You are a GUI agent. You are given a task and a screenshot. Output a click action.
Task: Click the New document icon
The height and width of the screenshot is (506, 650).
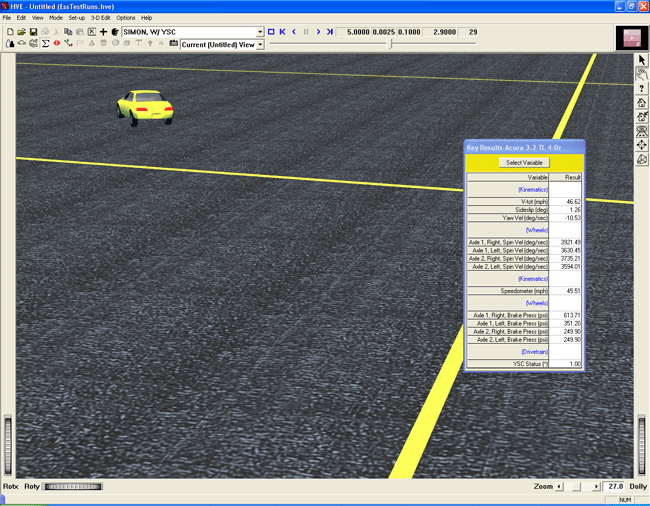[x=9, y=32]
